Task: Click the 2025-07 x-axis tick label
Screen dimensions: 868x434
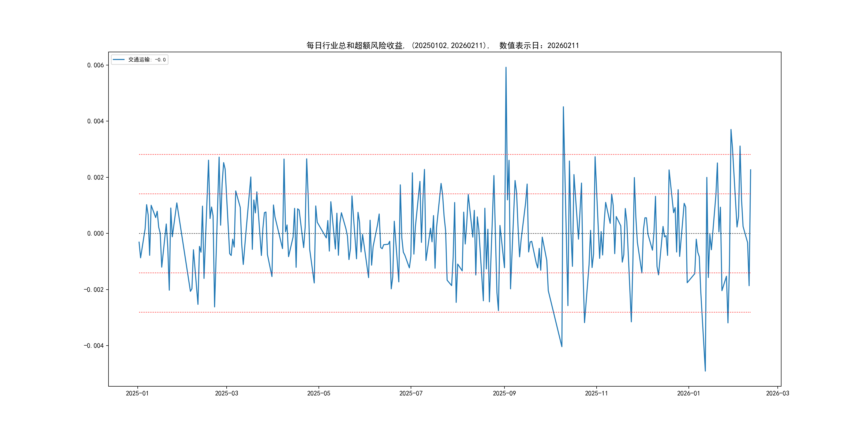Action: [411, 393]
